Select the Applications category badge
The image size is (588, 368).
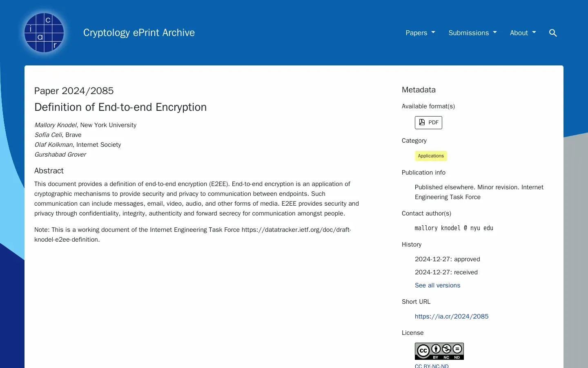point(431,156)
